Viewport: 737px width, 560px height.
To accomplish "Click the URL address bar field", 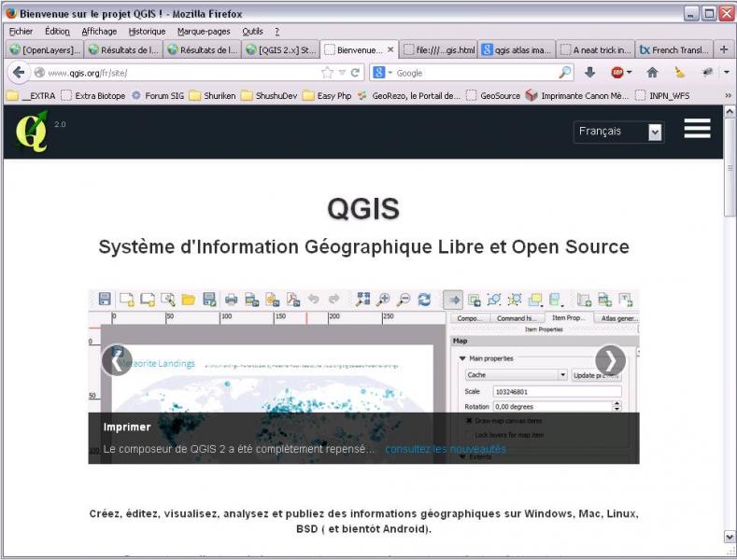I will tap(177, 73).
